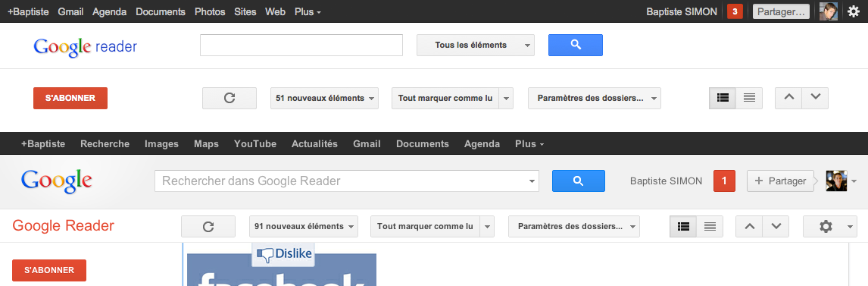
Task: Open Agenda in the lower black bar
Action: tap(482, 143)
